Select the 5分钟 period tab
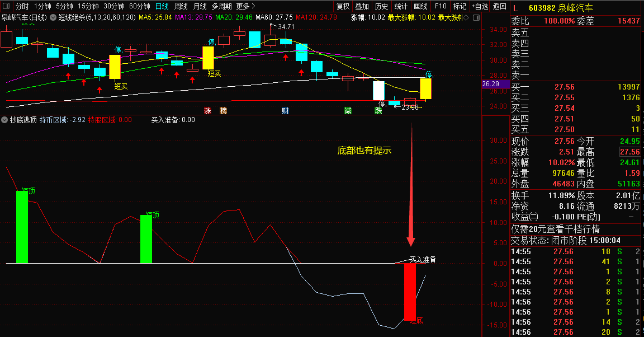The width and height of the screenshot is (644, 337). [x=64, y=6]
